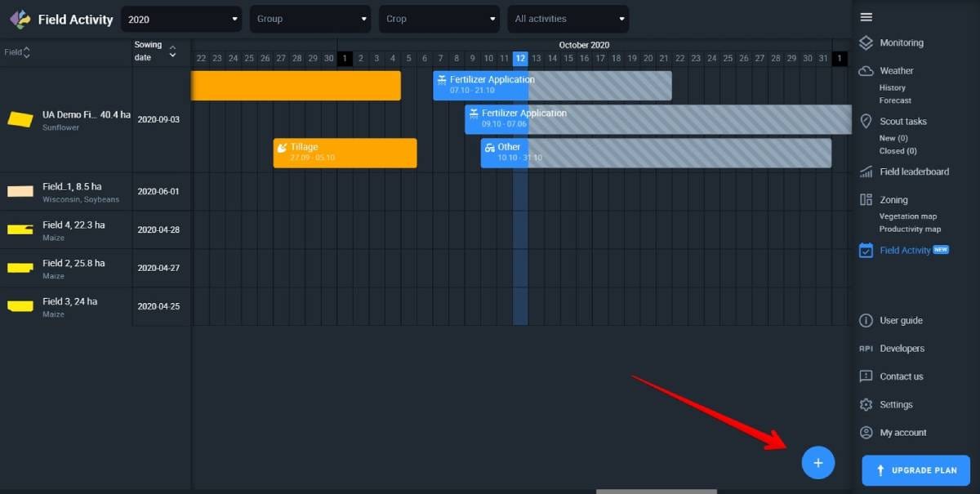
Task: Open Scout tasks in sidebar
Action: click(x=902, y=122)
